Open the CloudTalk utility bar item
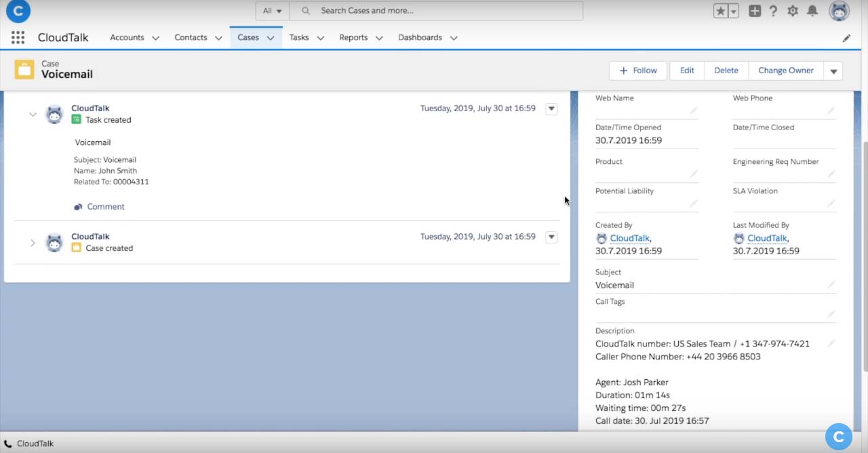Viewport: 868px width, 453px height. pos(28,444)
